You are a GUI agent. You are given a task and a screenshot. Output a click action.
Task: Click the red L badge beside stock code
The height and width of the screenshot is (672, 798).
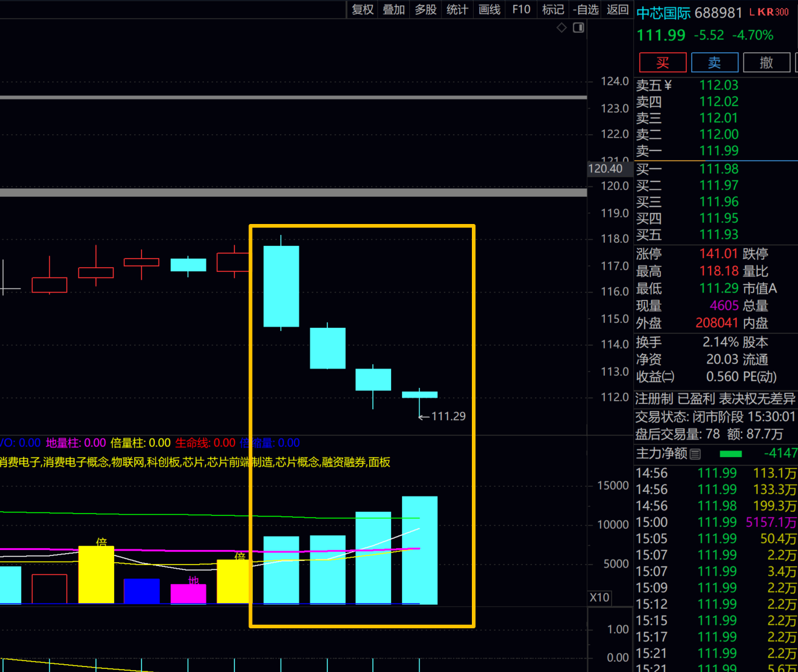tap(752, 12)
